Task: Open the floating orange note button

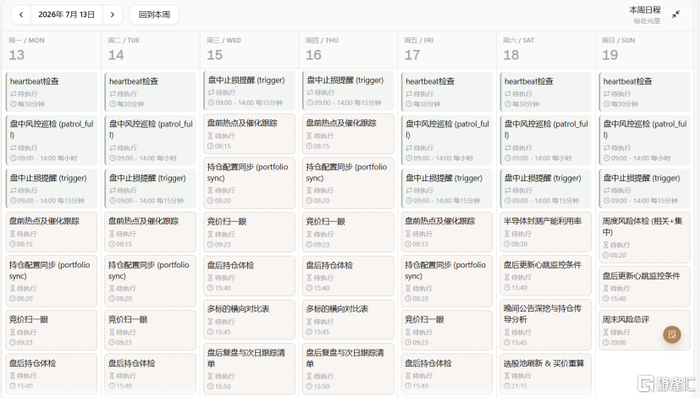Action: coord(672,334)
